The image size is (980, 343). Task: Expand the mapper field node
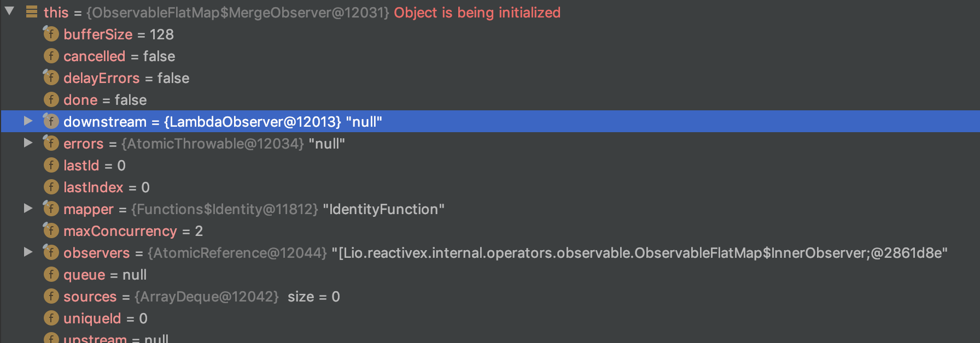click(28, 208)
